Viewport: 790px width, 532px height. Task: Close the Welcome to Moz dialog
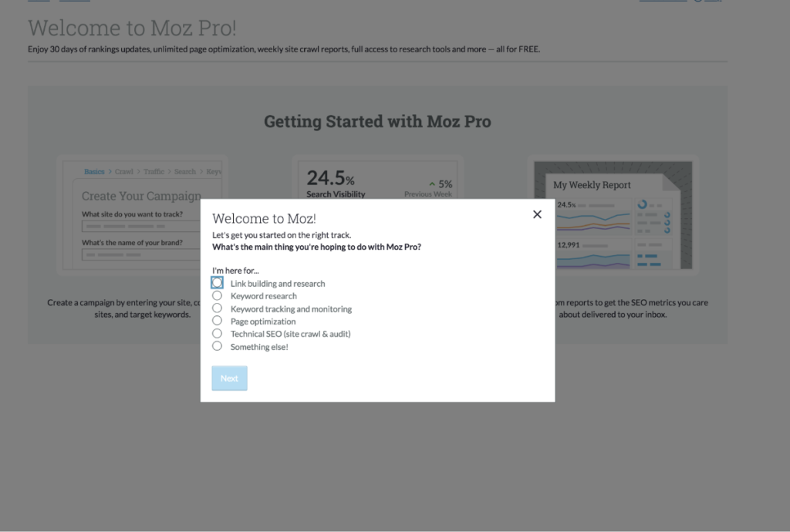tap(537, 214)
